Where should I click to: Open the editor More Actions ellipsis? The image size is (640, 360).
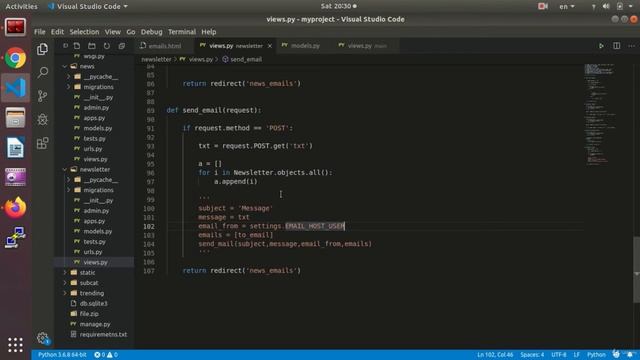(x=631, y=46)
